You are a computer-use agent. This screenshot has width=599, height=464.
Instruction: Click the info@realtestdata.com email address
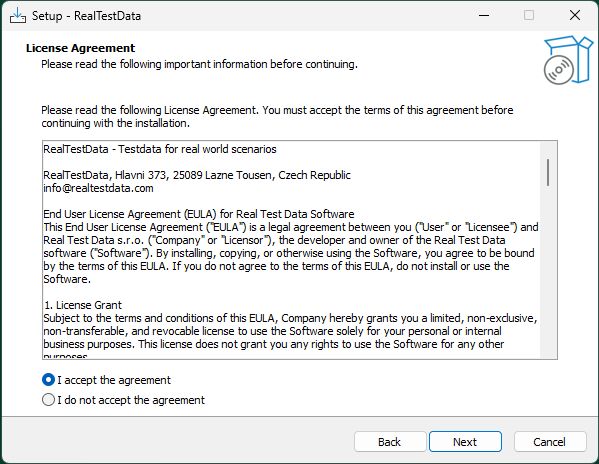[x=98, y=188]
